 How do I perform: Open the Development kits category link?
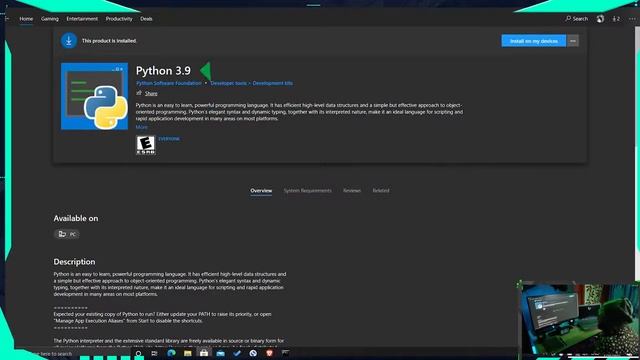(x=272, y=83)
